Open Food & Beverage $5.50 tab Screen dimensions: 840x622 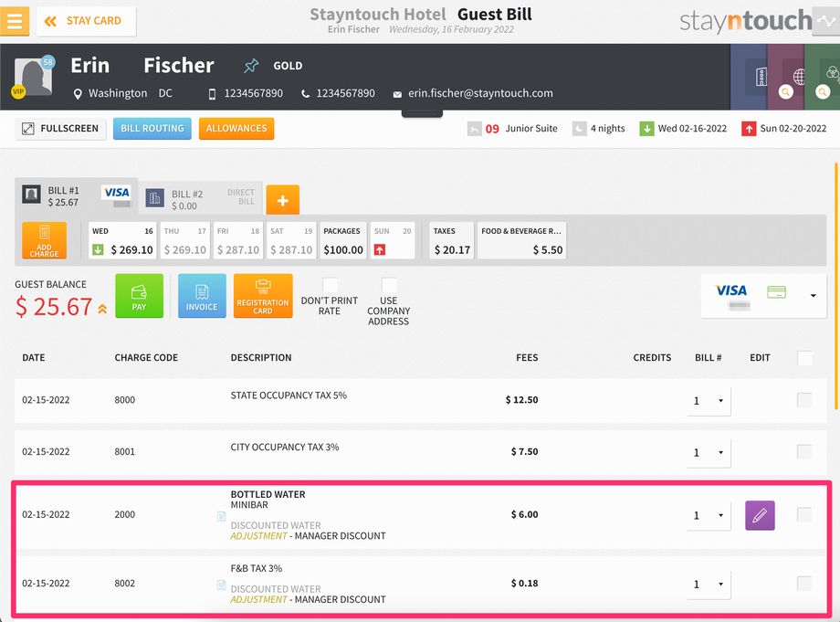tap(521, 240)
